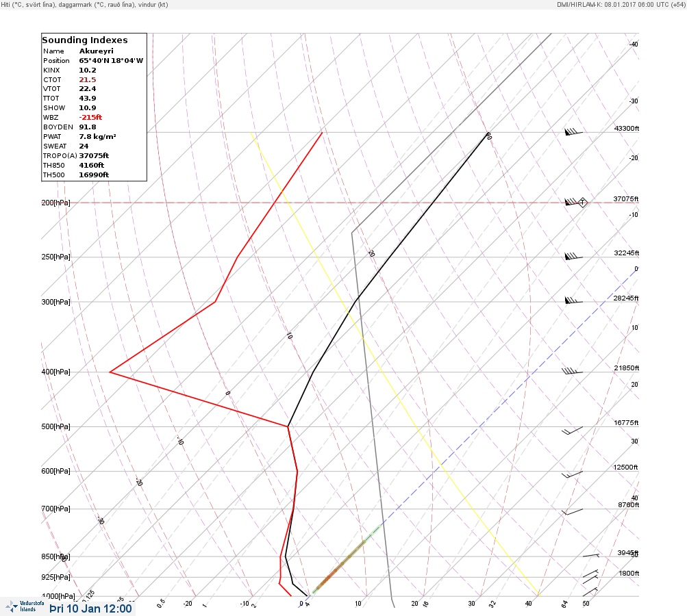Click the red CTOT value 21.5

click(88, 79)
